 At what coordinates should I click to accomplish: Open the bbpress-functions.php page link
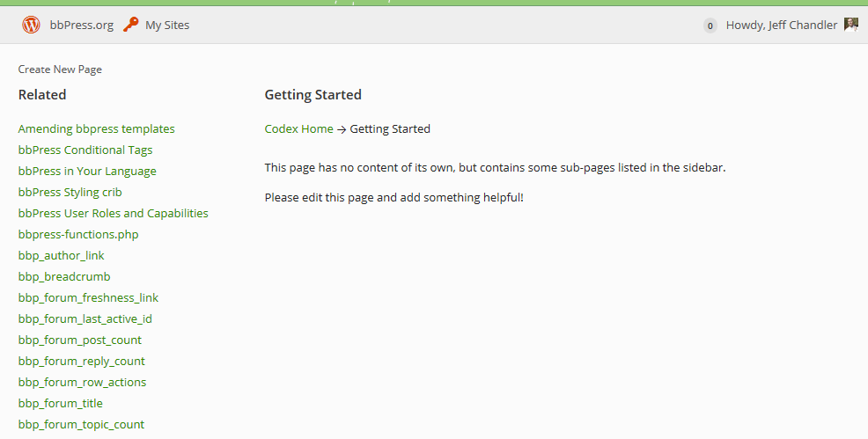pyautogui.click(x=78, y=234)
